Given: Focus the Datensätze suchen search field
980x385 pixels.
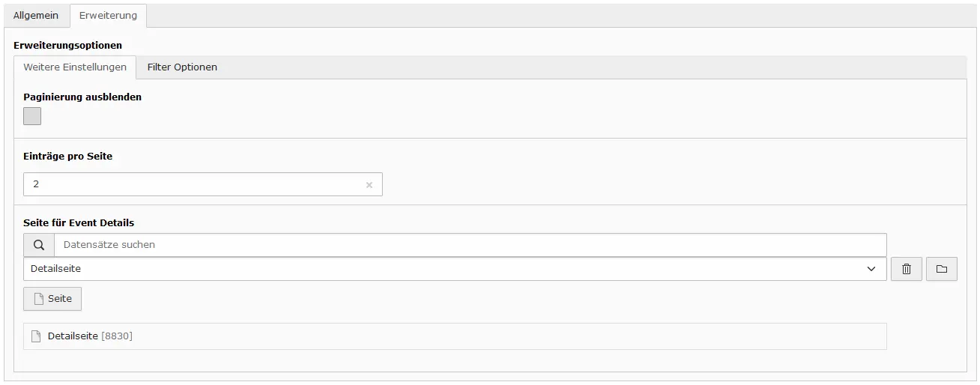Looking at the screenshot, I should (x=471, y=245).
